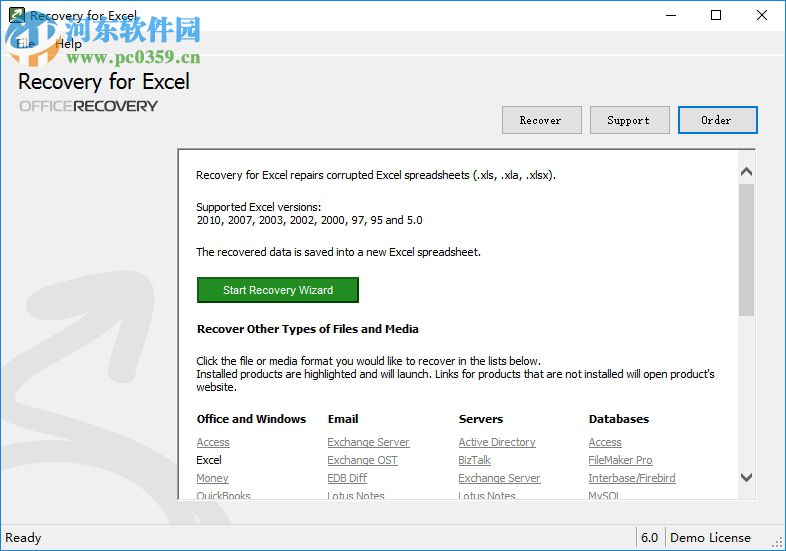The height and width of the screenshot is (551, 786).
Task: Open the Money recovery link
Action: tap(213, 478)
